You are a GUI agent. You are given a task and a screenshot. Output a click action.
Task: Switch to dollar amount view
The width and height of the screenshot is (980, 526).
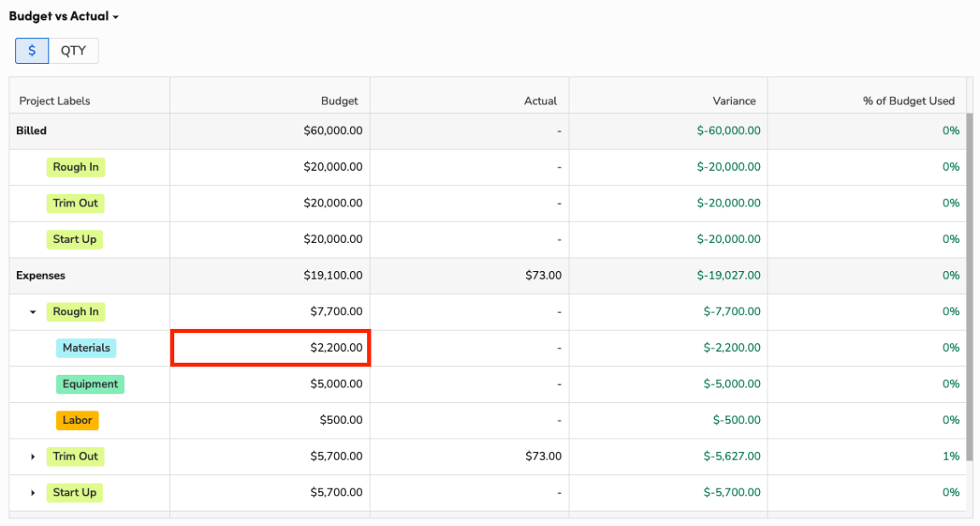pyautogui.click(x=32, y=51)
